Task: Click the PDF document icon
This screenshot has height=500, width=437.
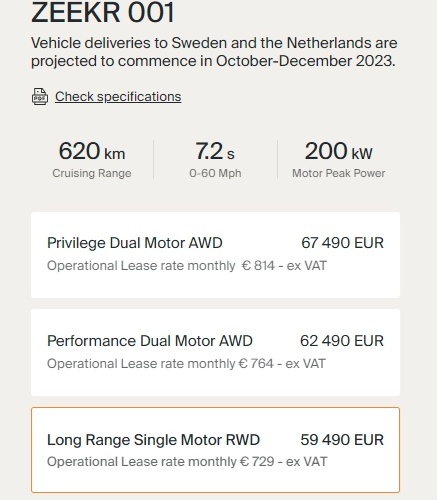Action: pos(40,97)
